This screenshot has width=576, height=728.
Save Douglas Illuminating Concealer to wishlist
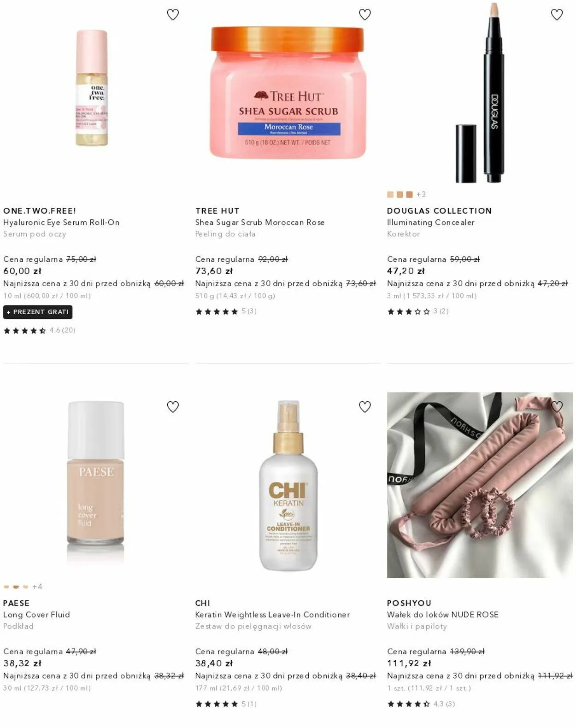[557, 15]
